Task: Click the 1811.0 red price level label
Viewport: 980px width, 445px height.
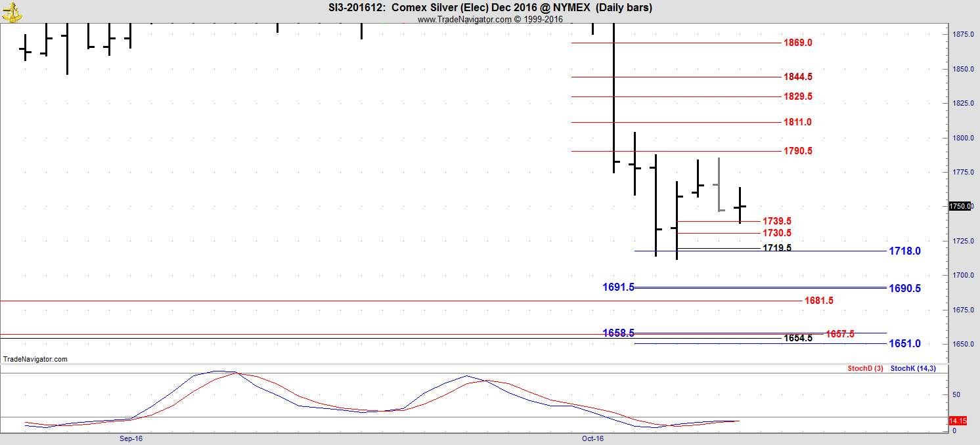Action: point(797,122)
